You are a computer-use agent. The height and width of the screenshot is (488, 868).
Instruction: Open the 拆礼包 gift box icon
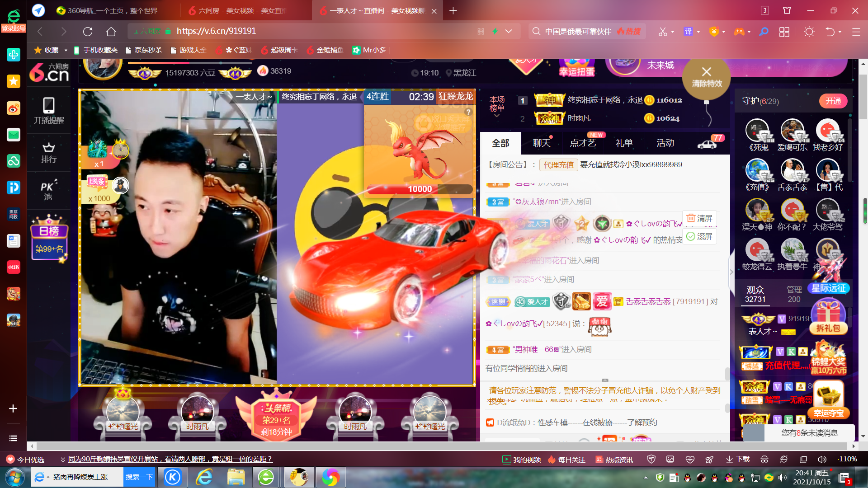tap(828, 317)
